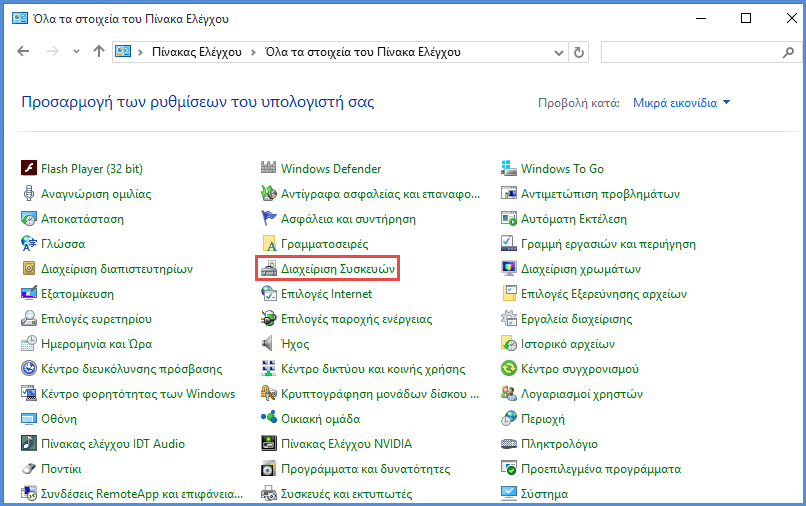This screenshot has height=506, width=806.
Task: Click the Οθόνη monitor icon
Action: click(29, 419)
